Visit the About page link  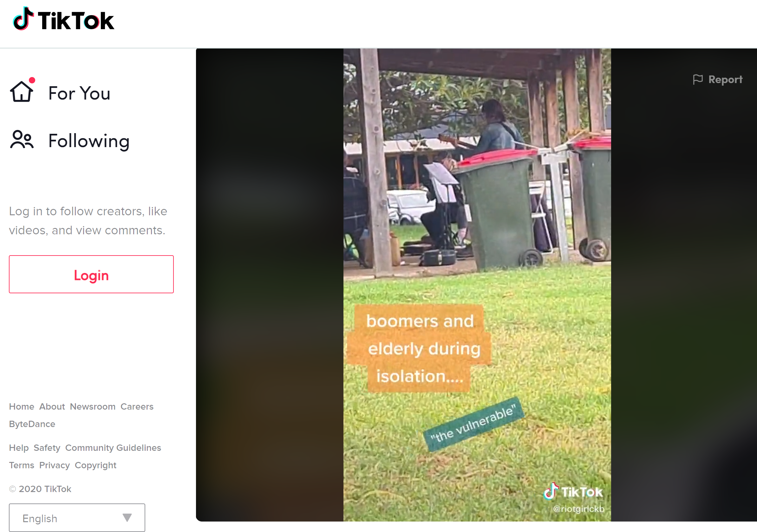pyautogui.click(x=52, y=406)
